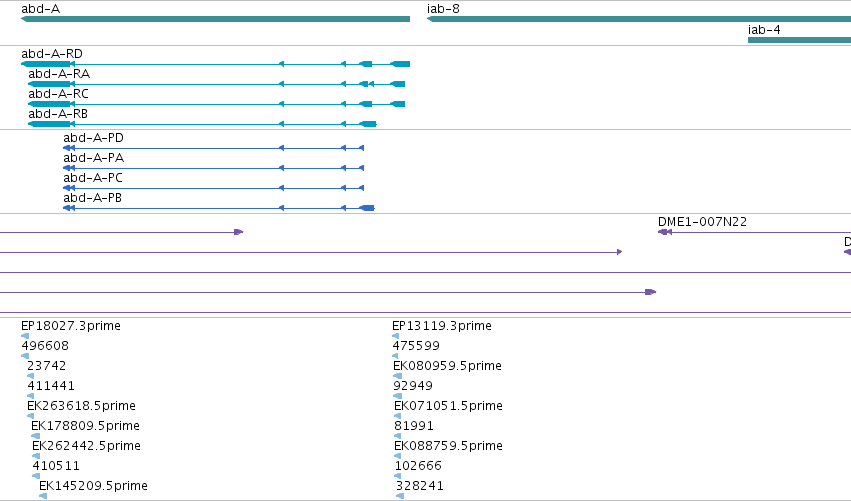This screenshot has height=501, width=851.
Task: Click the EP18027.3prime insertion label
Action: coord(71,326)
